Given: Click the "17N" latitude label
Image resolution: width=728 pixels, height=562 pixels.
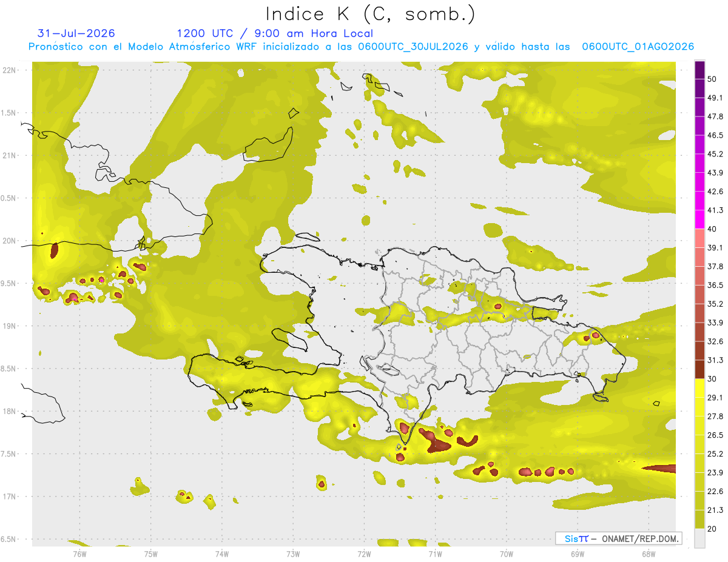Looking at the screenshot, I should click(x=9, y=497).
